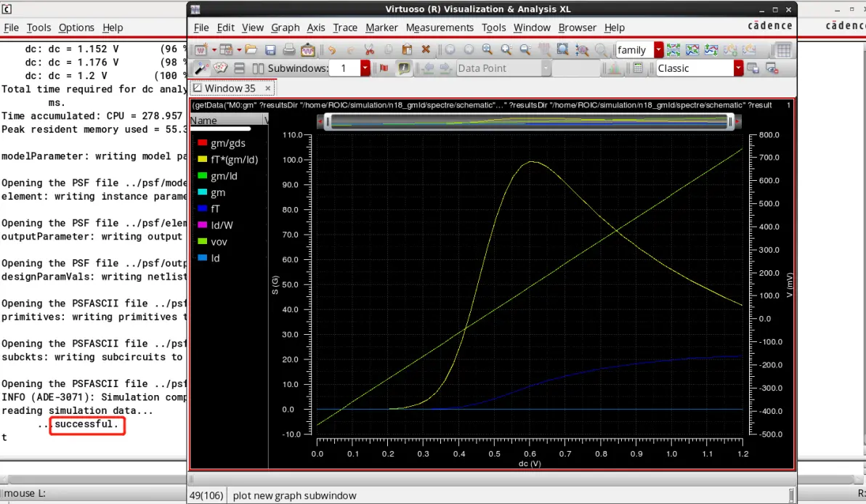
Task: Save the graph with the floppy icon
Action: [270, 49]
